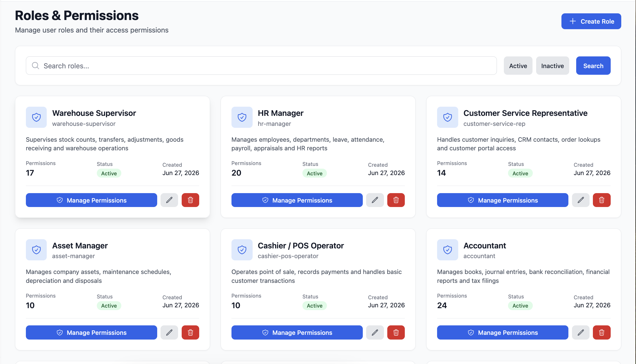
Task: Open Manage Permissions for Cashier / POS Operator
Action: (297, 332)
